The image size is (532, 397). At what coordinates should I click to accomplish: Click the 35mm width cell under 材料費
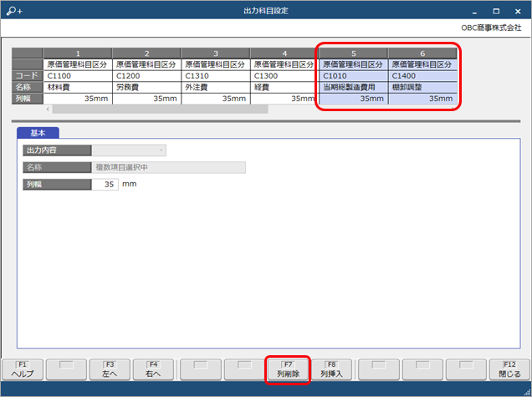(x=78, y=99)
